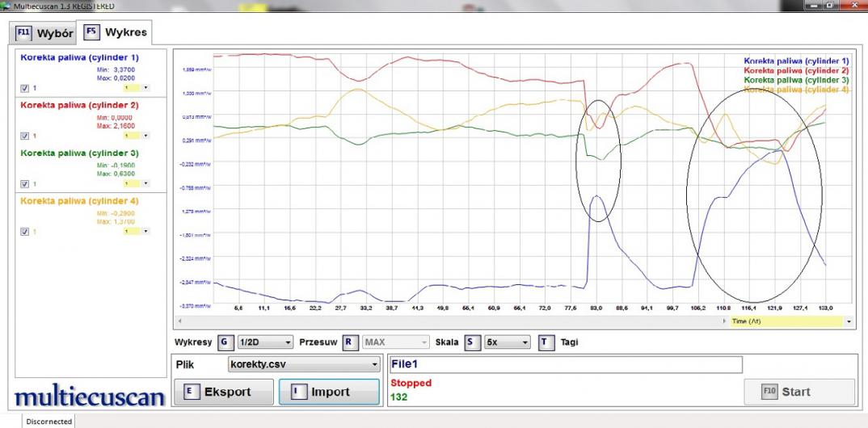This screenshot has width=868, height=428.
Task: Toggle cylinder 1 checkbox
Action: pos(24,88)
